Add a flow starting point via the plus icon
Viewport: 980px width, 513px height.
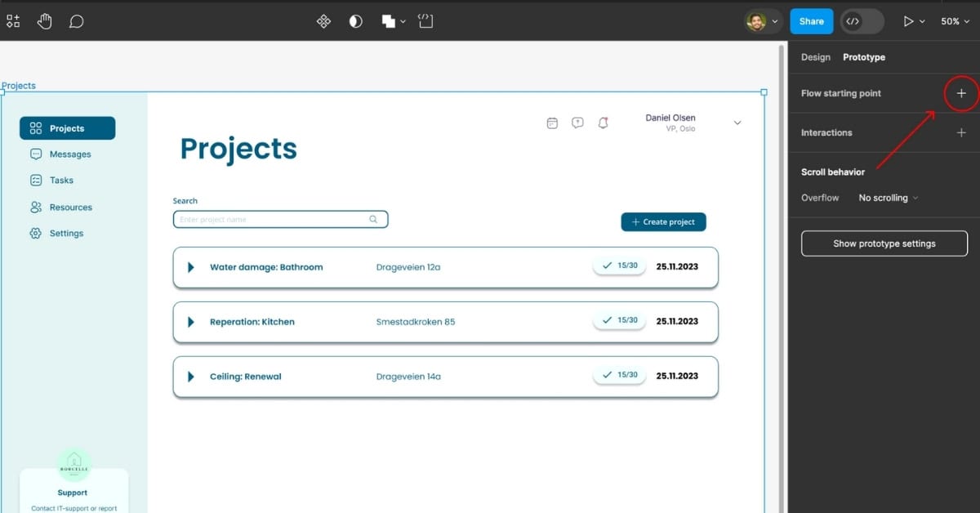tap(961, 93)
